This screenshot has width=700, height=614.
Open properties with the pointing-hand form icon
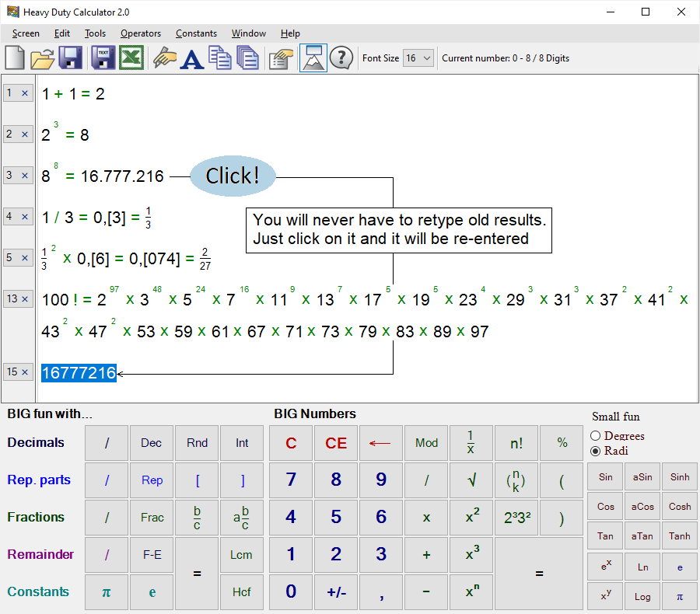tap(280, 58)
